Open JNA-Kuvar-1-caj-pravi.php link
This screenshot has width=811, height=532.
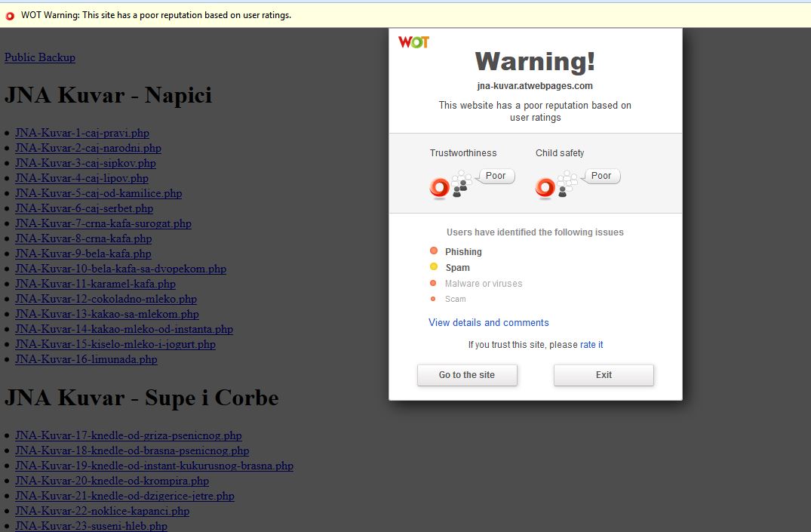pos(82,133)
